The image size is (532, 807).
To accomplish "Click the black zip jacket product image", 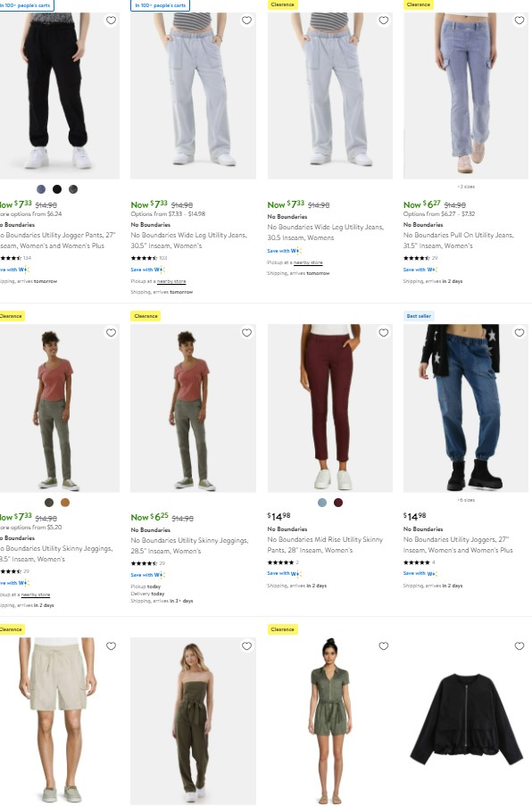I will [466, 720].
